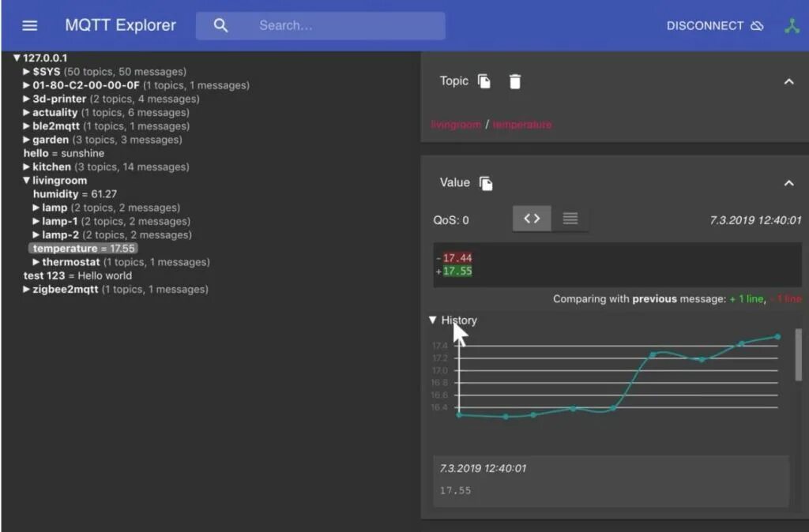Image resolution: width=809 pixels, height=532 pixels.
Task: Expand the ble2mqtt topic
Action: coord(26,126)
